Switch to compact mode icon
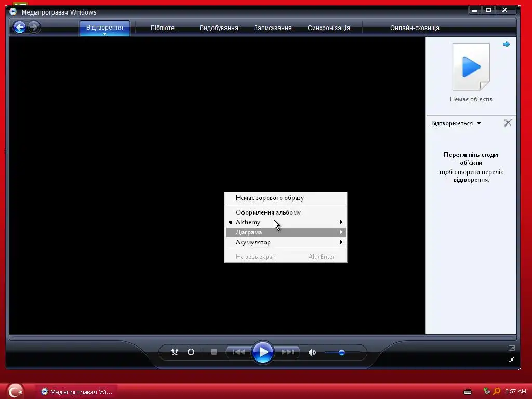This screenshot has height=399, width=532. tap(511, 360)
